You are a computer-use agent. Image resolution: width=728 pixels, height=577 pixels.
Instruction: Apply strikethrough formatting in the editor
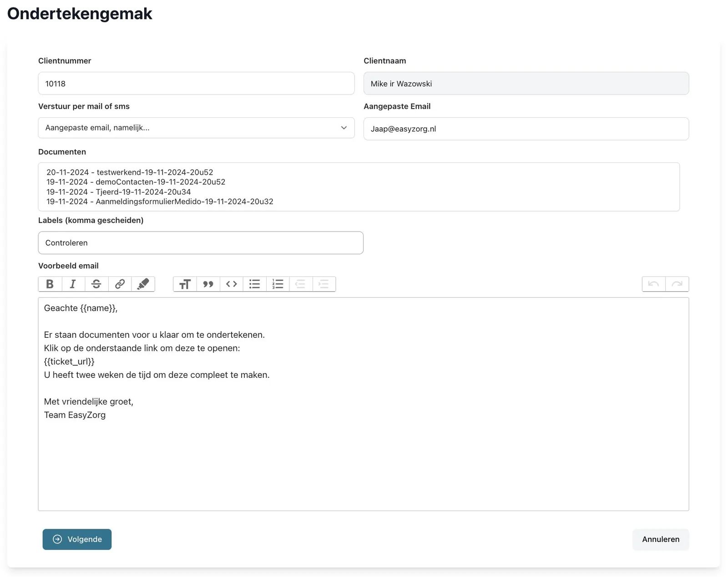96,284
